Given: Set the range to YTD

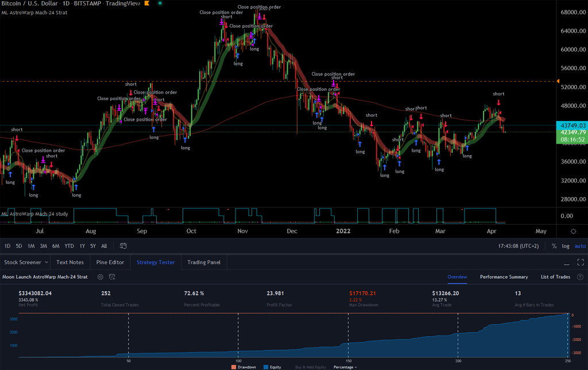Looking at the screenshot, I should point(69,246).
